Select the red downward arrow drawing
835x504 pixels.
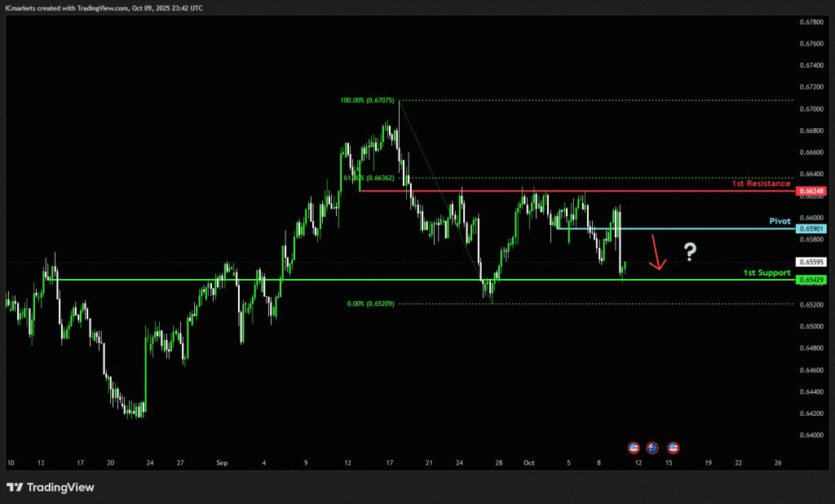pos(657,253)
